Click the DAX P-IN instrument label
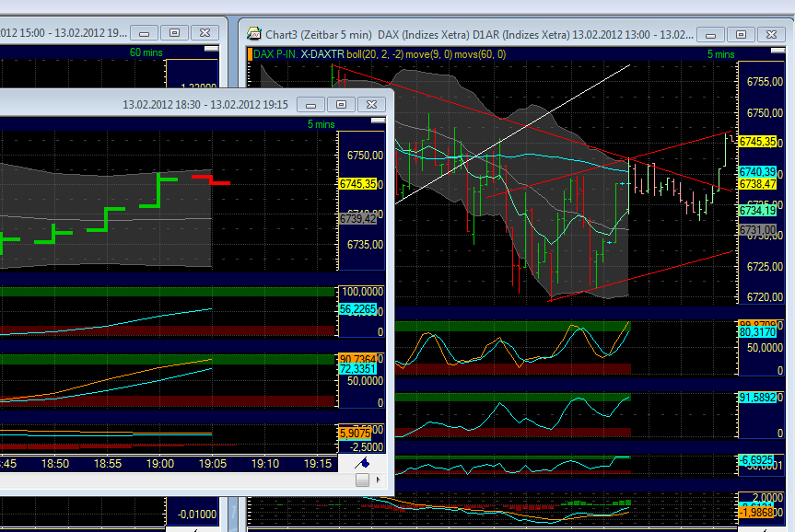 click(275, 53)
